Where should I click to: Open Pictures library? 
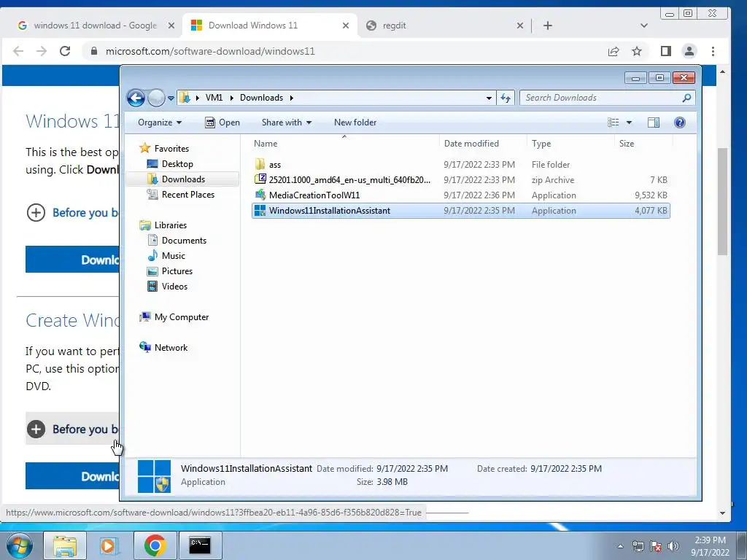tap(177, 271)
